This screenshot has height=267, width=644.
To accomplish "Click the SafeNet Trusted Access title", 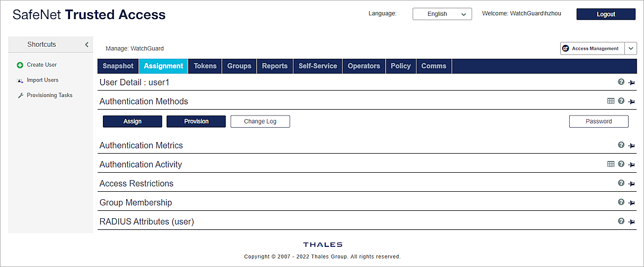I will pyautogui.click(x=89, y=15).
